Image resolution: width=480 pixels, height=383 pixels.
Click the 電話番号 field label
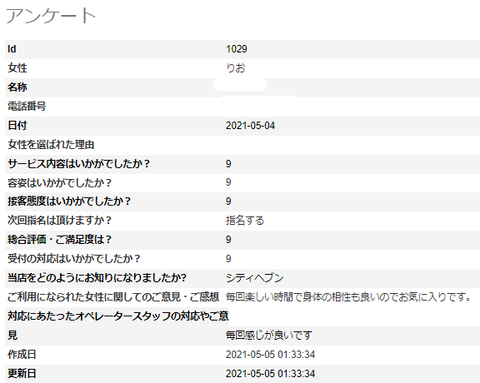(27, 106)
